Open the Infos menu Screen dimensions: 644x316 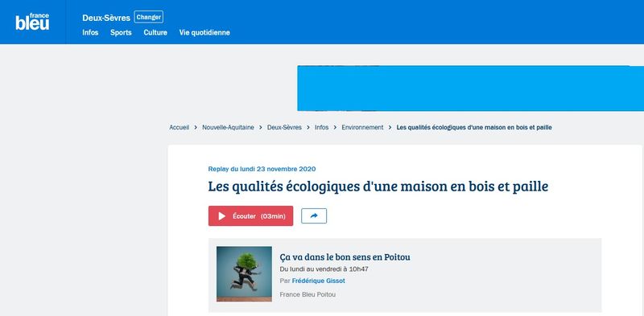coord(90,32)
